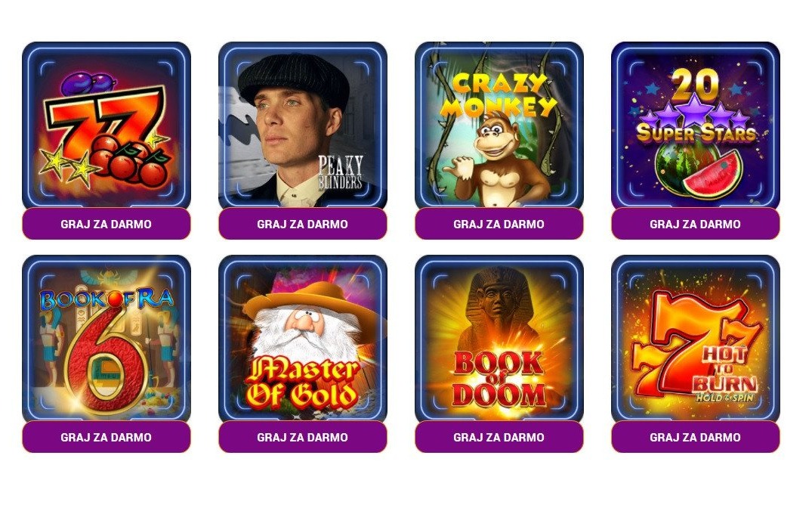Select the Book of Ra 6 thumbnail
The image size is (812, 508).
pyautogui.click(x=107, y=337)
